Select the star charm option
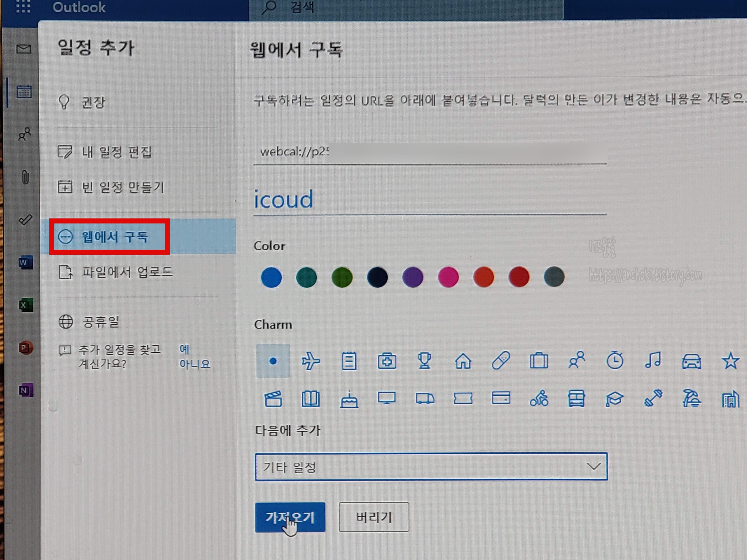747x560 pixels. tap(730, 361)
